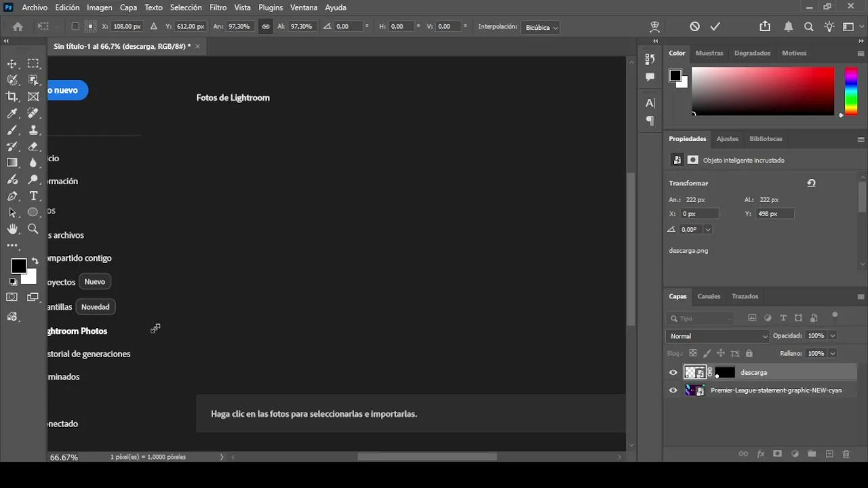Select the Horizontal Type tool
The width and height of the screenshot is (868, 488).
[33, 196]
